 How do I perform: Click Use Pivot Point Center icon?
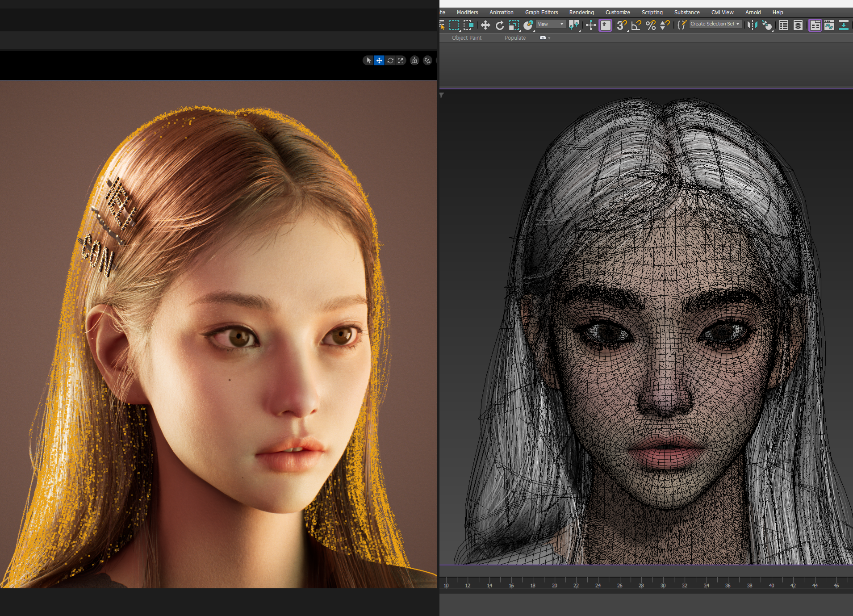574,25
